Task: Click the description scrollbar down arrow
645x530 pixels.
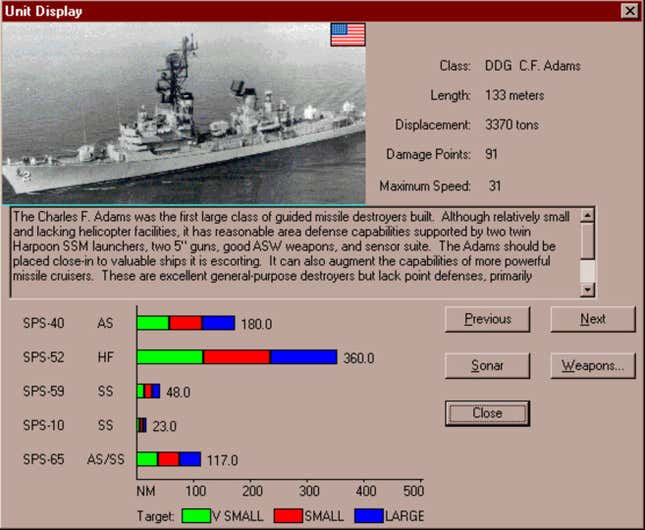Action: [587, 290]
